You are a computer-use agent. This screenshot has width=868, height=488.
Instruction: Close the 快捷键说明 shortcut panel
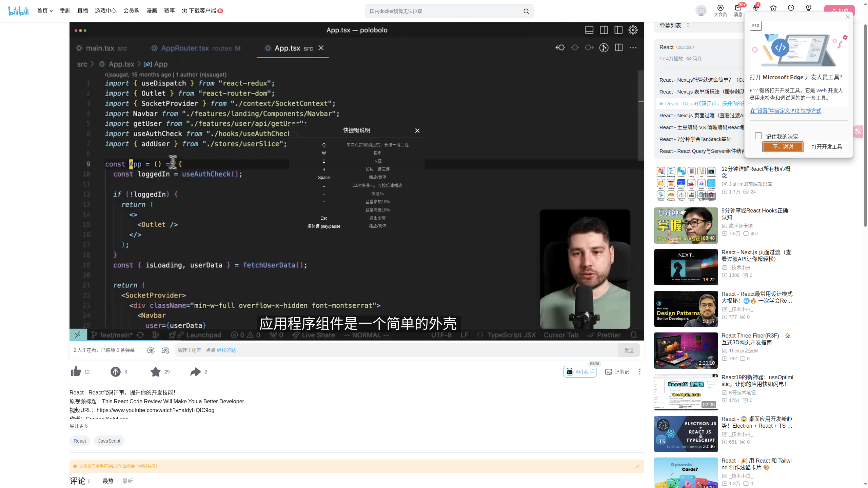click(x=417, y=130)
